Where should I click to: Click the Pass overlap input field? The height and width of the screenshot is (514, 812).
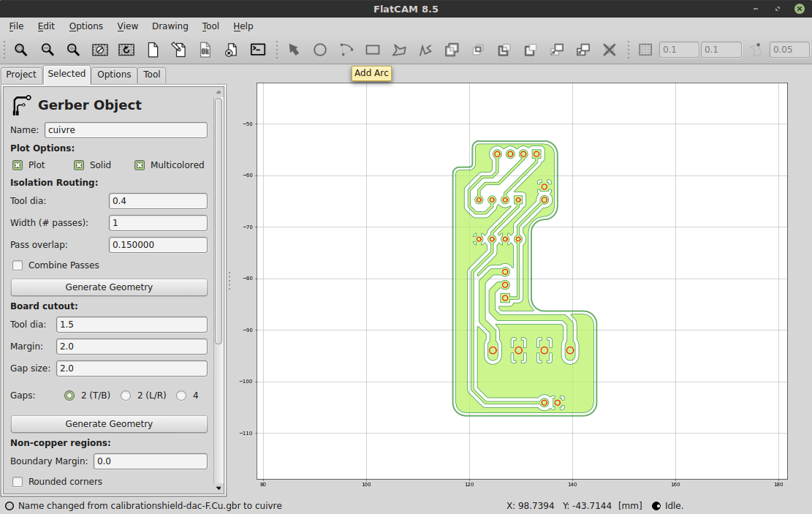pyautogui.click(x=158, y=245)
